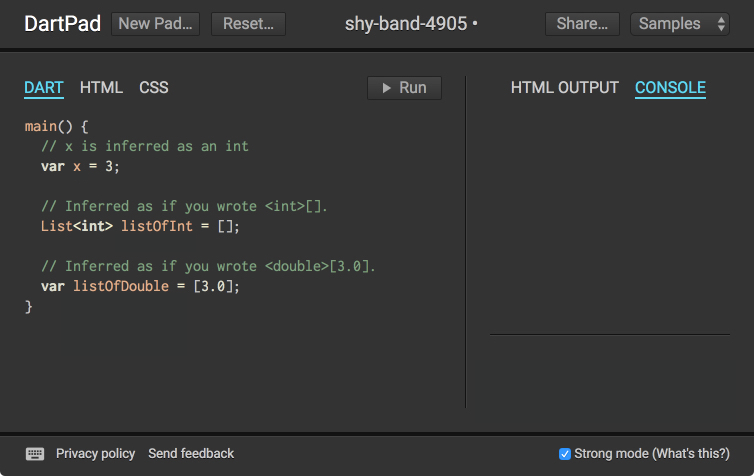The image size is (754, 476).
Task: Open the New Pad dialog
Action: (155, 24)
